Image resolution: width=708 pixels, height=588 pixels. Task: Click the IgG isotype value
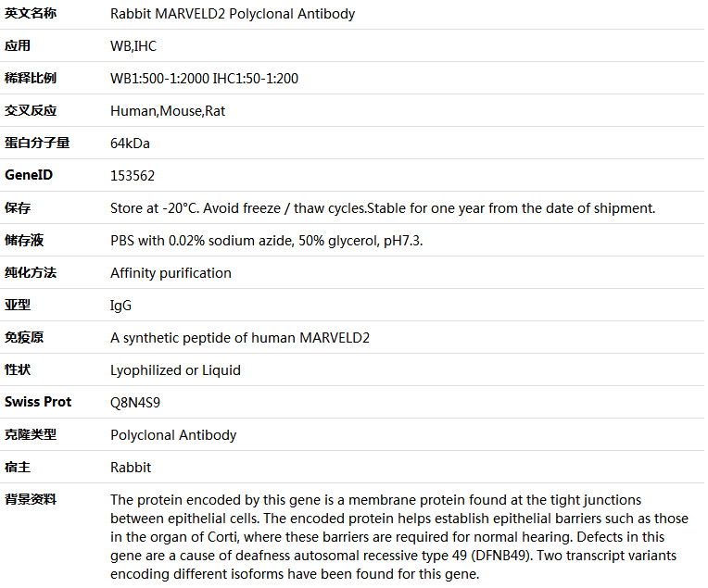121,306
